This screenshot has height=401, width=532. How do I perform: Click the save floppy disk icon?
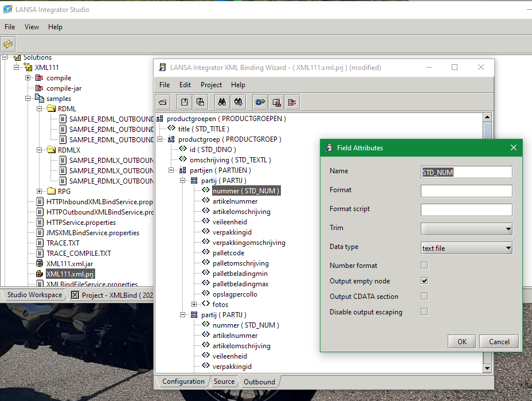[x=185, y=102]
